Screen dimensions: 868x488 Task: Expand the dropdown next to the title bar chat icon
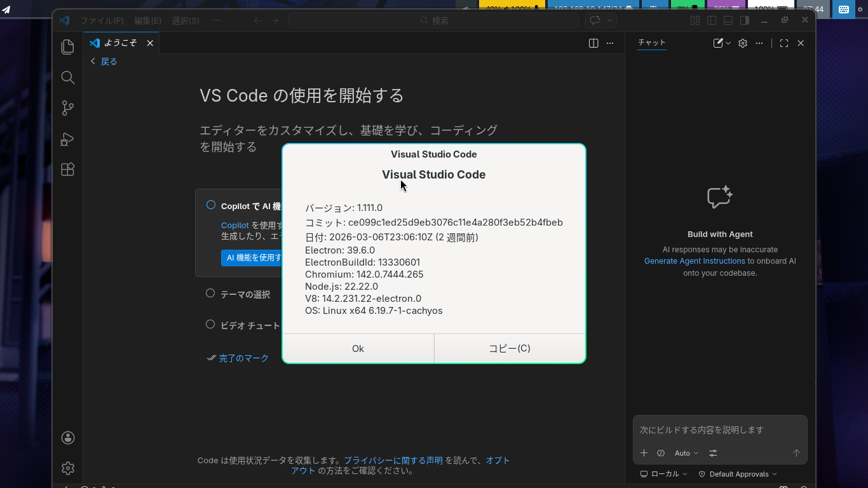coord(610,20)
